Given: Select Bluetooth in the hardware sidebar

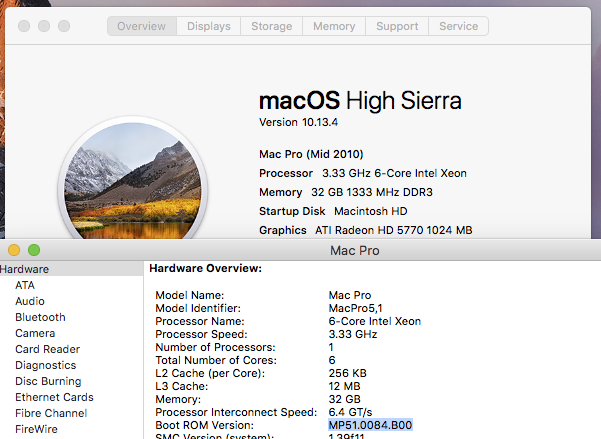Looking at the screenshot, I should (40, 317).
